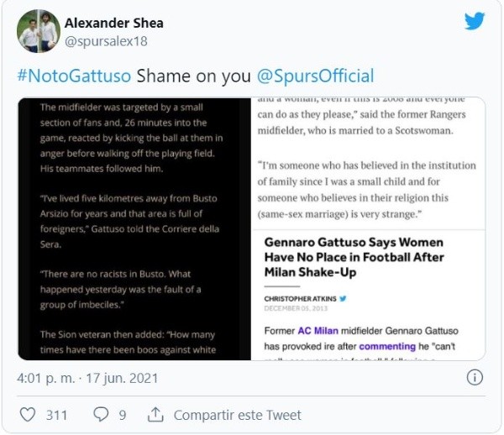
Task: Click the Christopher Atkins byline
Action: pos(300,298)
